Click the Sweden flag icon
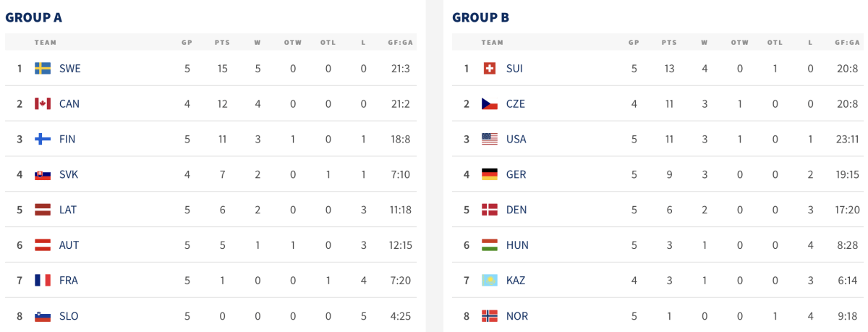 coord(43,69)
